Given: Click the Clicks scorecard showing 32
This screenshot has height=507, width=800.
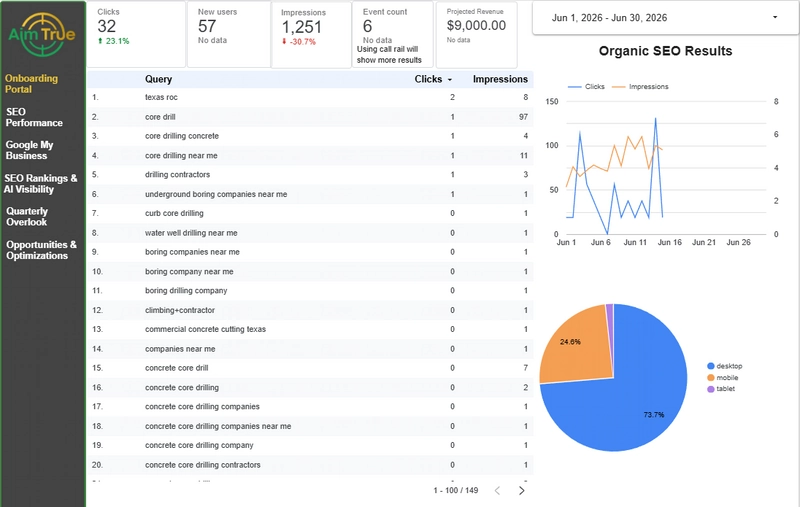Looking at the screenshot, I should coord(136,34).
